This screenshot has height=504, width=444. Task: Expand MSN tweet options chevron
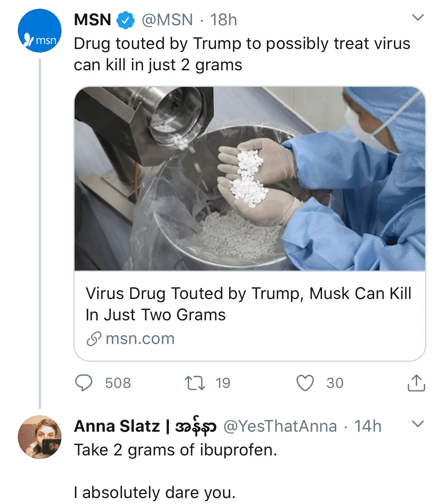tap(418, 17)
